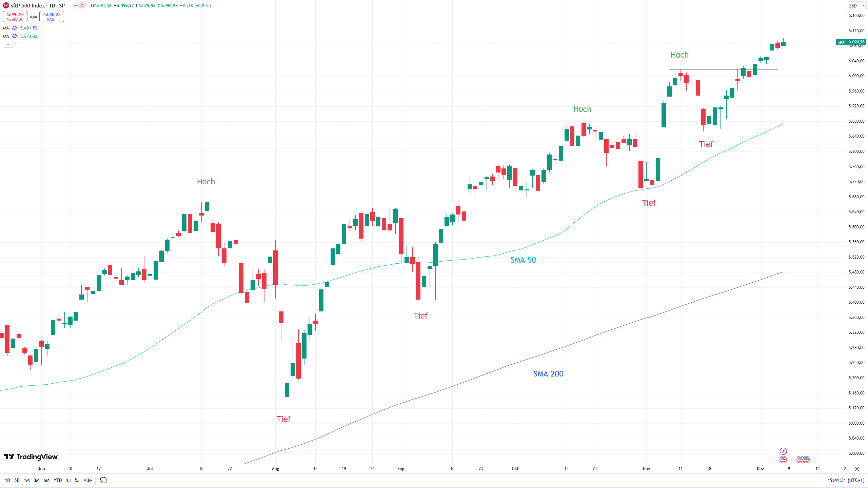
Task: Select the SMA 200 text annotation
Action: (x=548, y=374)
